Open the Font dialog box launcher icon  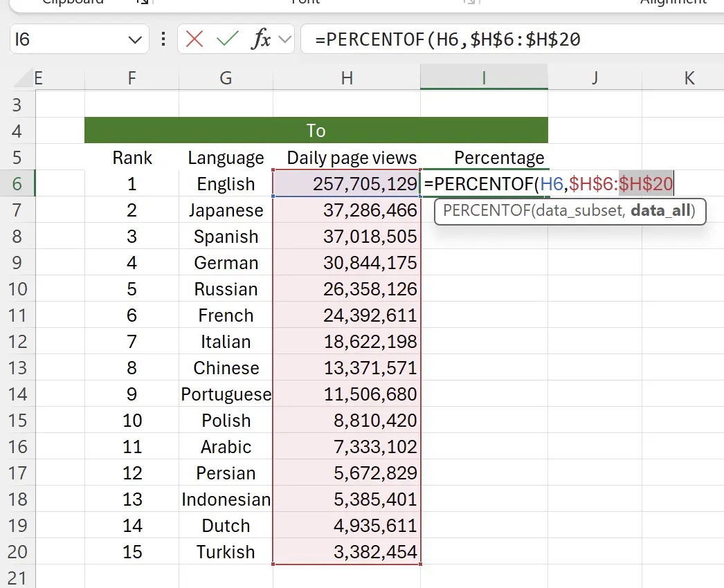point(470,2)
